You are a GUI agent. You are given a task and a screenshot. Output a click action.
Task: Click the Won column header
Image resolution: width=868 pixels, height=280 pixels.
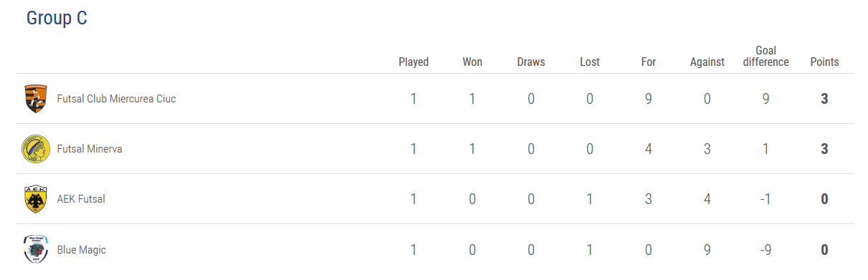(x=472, y=62)
